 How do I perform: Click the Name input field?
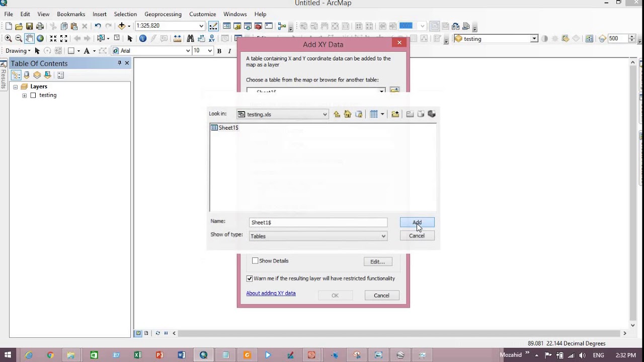click(318, 222)
